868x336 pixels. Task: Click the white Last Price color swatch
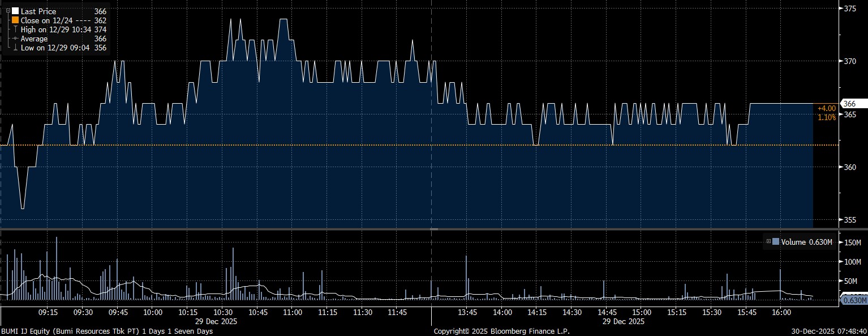(15, 11)
